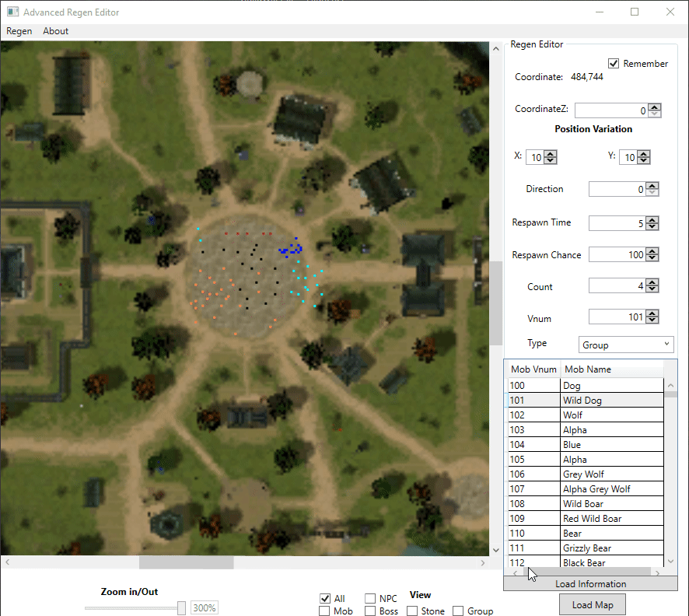Select Wolf in the mob list
689x616 pixels.
587,415
